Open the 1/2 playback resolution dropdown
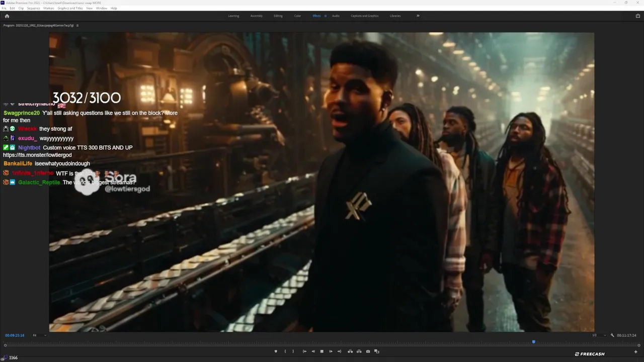This screenshot has height=362, width=644. point(599,335)
